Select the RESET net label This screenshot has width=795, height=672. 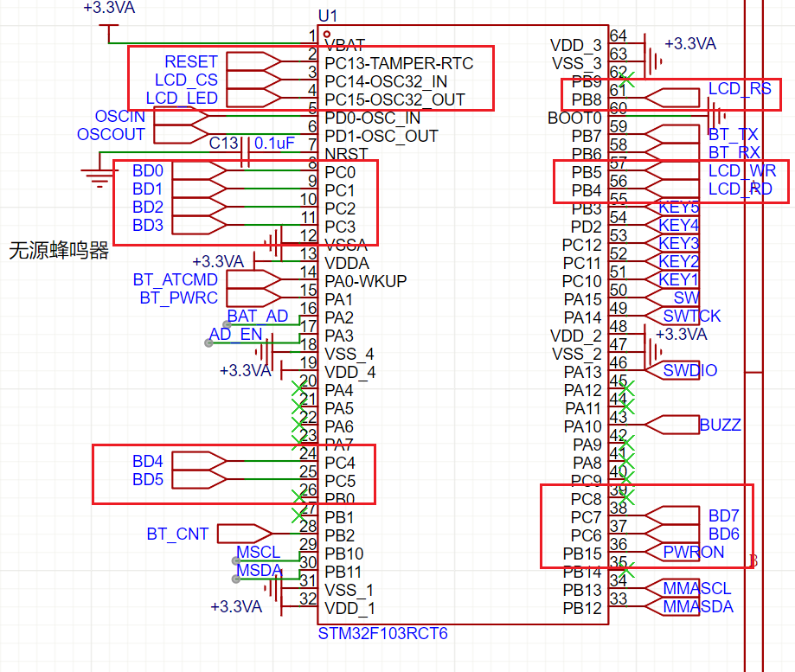click(x=190, y=61)
